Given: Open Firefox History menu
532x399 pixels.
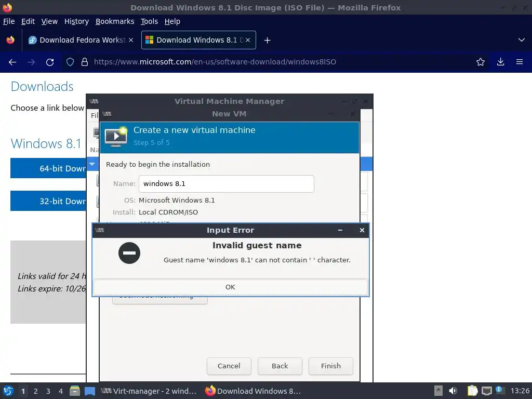Looking at the screenshot, I should tap(77, 21).
